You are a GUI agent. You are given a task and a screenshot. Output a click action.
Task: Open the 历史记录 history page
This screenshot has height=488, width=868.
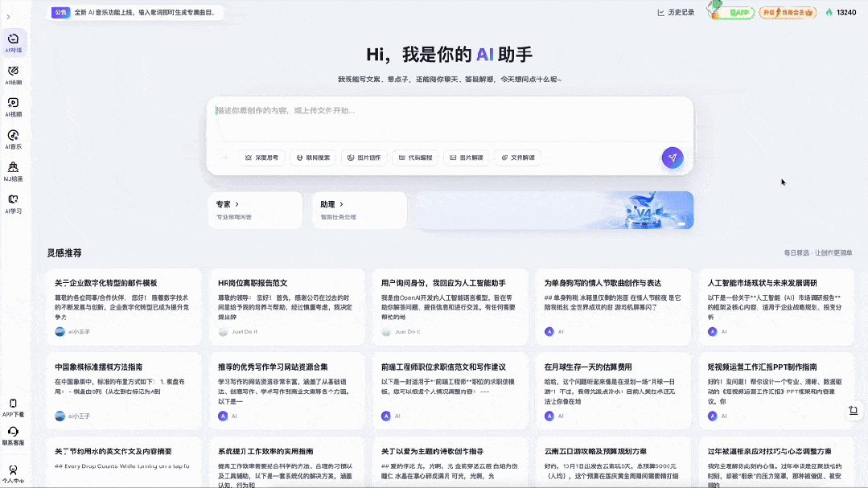[676, 12]
